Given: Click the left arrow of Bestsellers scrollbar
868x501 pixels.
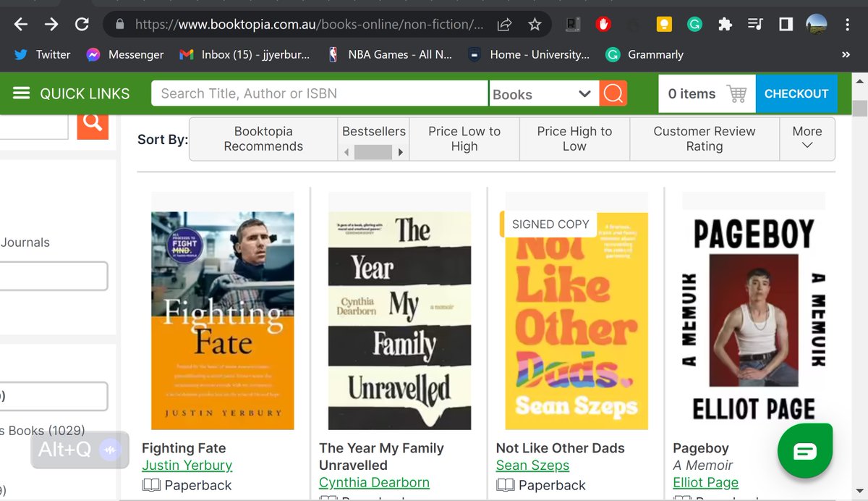Looking at the screenshot, I should (346, 152).
